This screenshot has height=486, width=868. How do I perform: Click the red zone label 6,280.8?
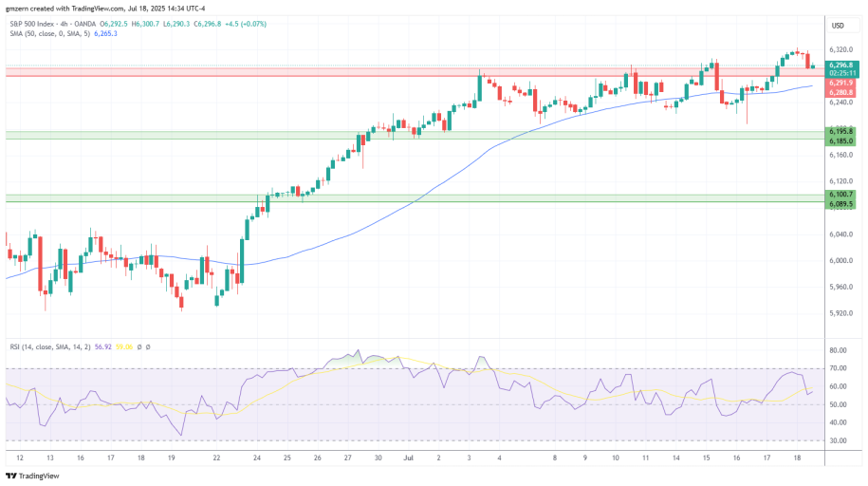[x=840, y=92]
